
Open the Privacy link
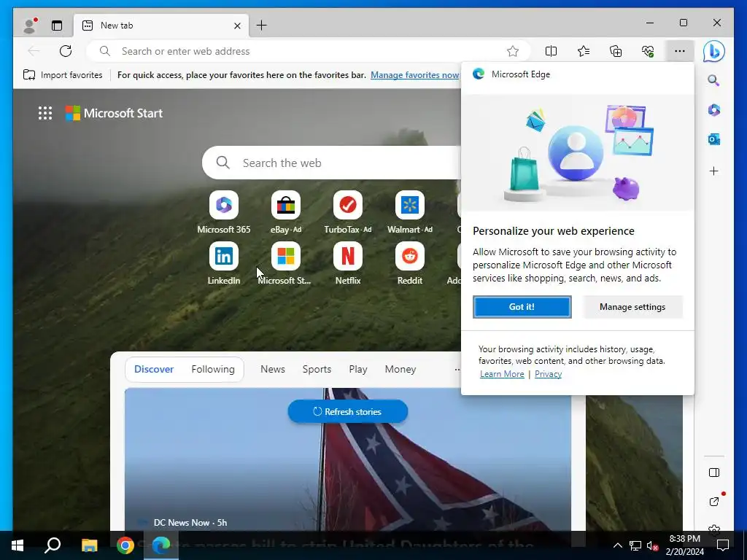pos(548,374)
